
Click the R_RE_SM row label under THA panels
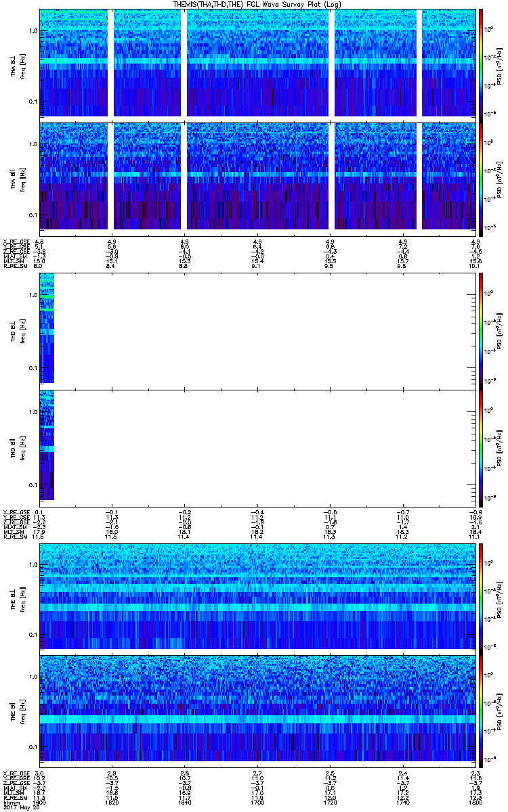click(x=15, y=266)
